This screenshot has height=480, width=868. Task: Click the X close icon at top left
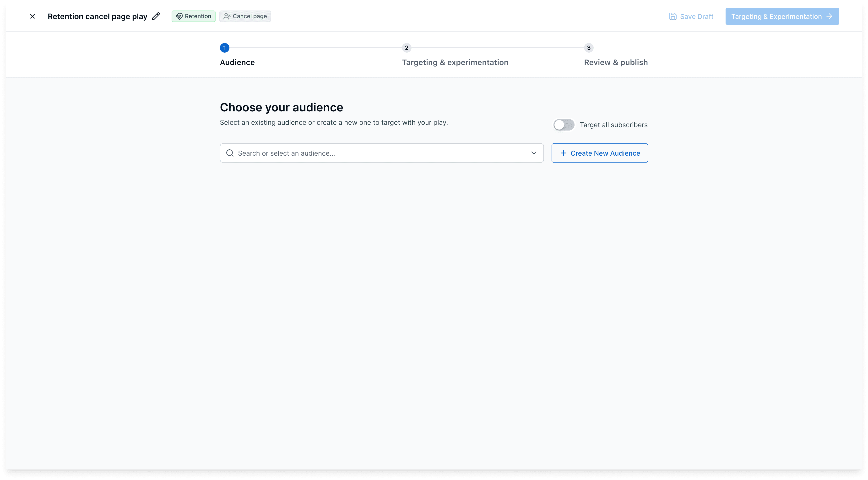(x=32, y=16)
